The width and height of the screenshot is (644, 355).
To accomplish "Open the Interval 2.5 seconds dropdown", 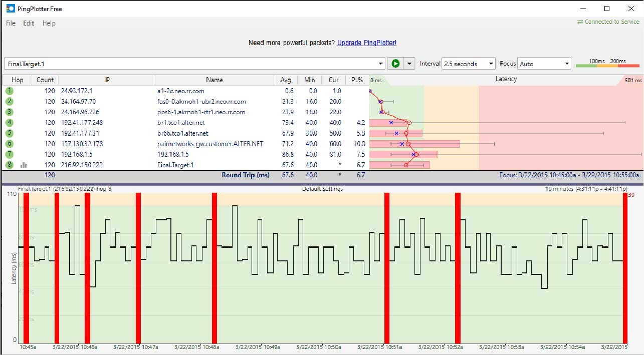I will [469, 64].
